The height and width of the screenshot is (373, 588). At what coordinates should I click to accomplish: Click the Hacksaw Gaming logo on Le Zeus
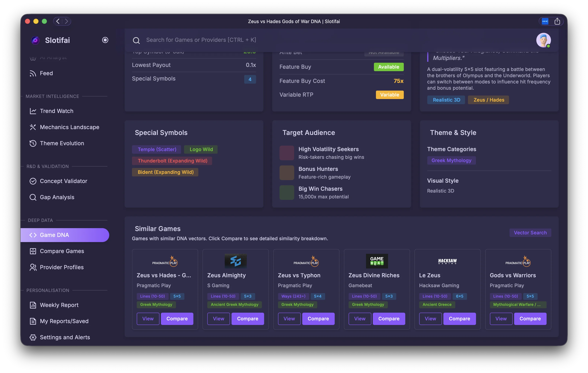447,261
